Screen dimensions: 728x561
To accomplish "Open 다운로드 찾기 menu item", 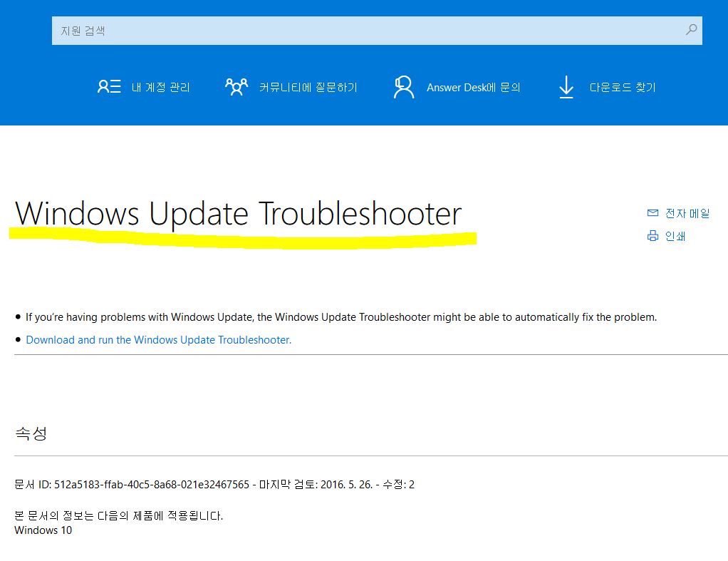I will (622, 87).
